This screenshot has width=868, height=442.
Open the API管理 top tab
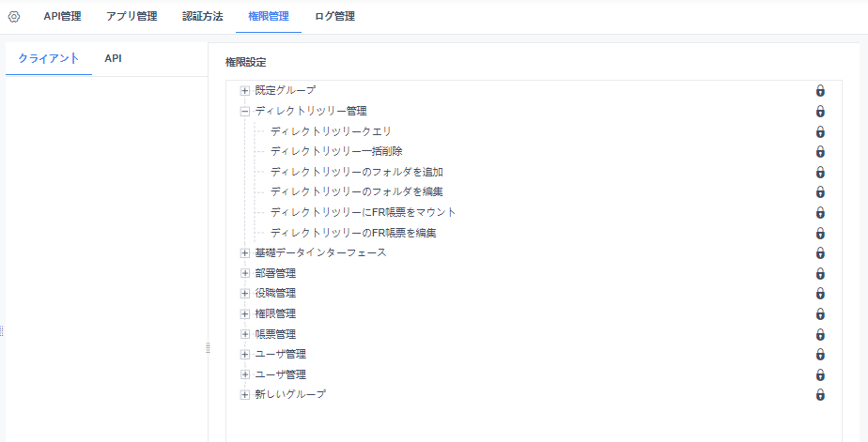63,17
